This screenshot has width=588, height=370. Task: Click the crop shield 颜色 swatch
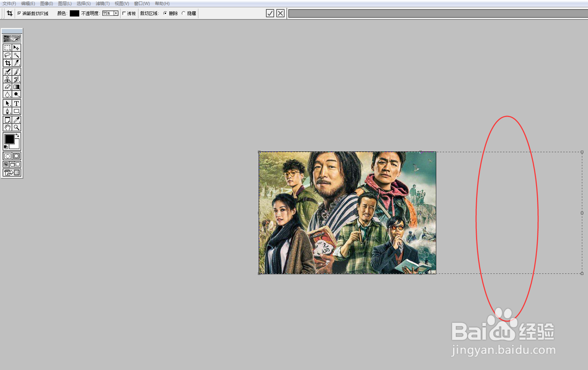coord(74,13)
